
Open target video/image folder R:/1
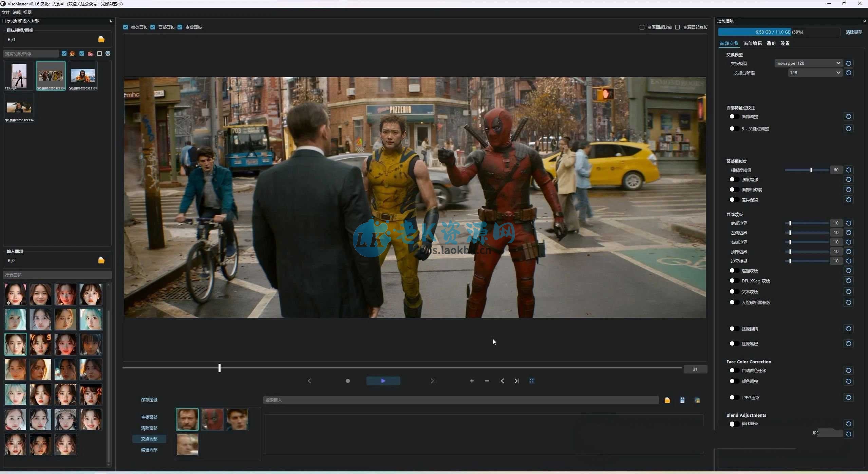101,39
